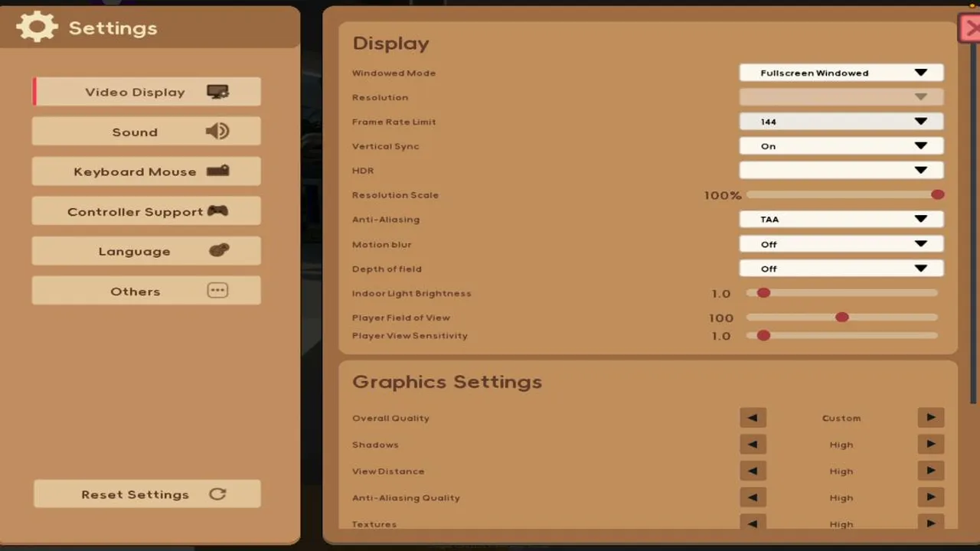Viewport: 980px width, 551px height.
Task: Close the settings window with red X
Action: (x=970, y=29)
